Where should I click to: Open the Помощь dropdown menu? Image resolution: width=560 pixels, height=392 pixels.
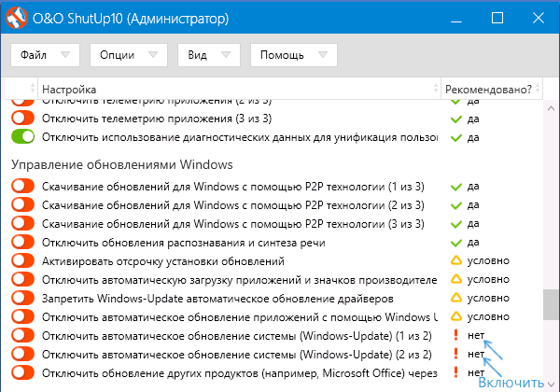294,55
